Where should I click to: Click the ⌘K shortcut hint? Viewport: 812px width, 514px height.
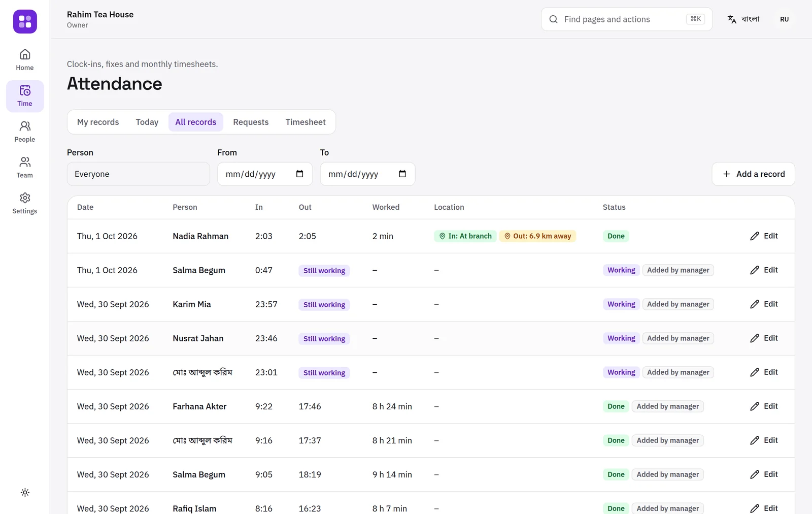click(x=696, y=19)
